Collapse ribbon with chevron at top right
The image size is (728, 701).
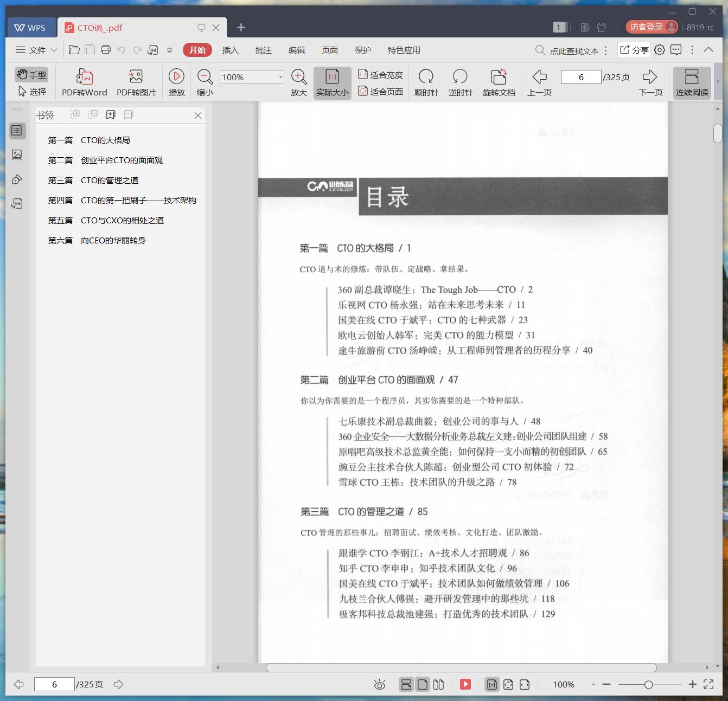[708, 49]
